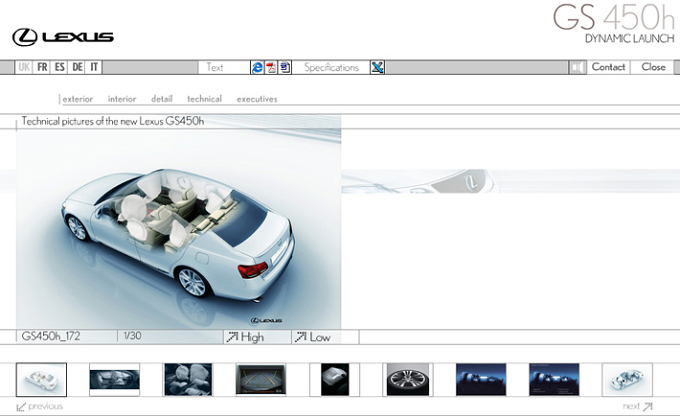Switch language to UK
The height and width of the screenshot is (418, 680).
[24, 67]
